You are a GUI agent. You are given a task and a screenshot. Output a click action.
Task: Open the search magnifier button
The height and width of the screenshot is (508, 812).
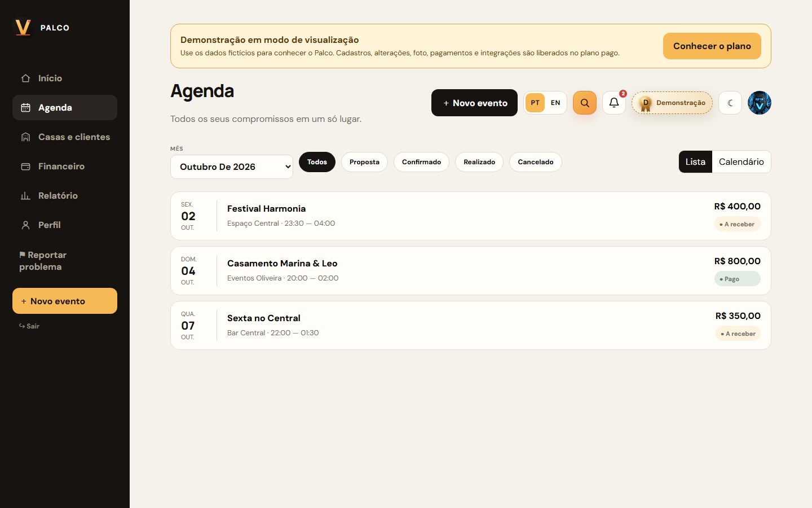pos(585,103)
